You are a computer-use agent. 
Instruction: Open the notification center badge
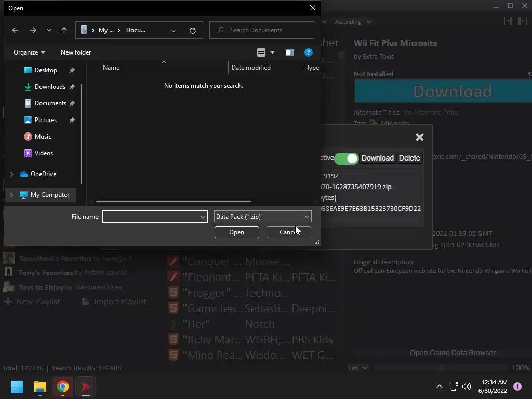tap(517, 387)
